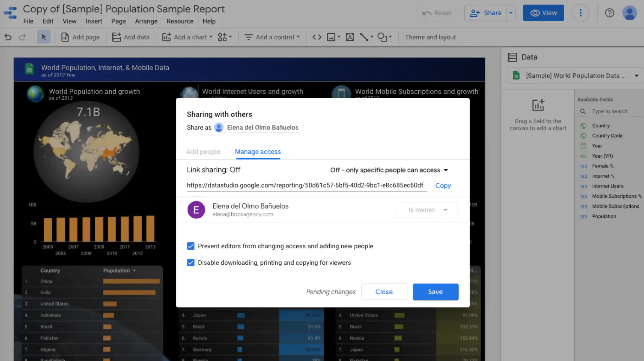This screenshot has width=644, height=361.
Task: Open the embed URL code icon
Action: (317, 37)
